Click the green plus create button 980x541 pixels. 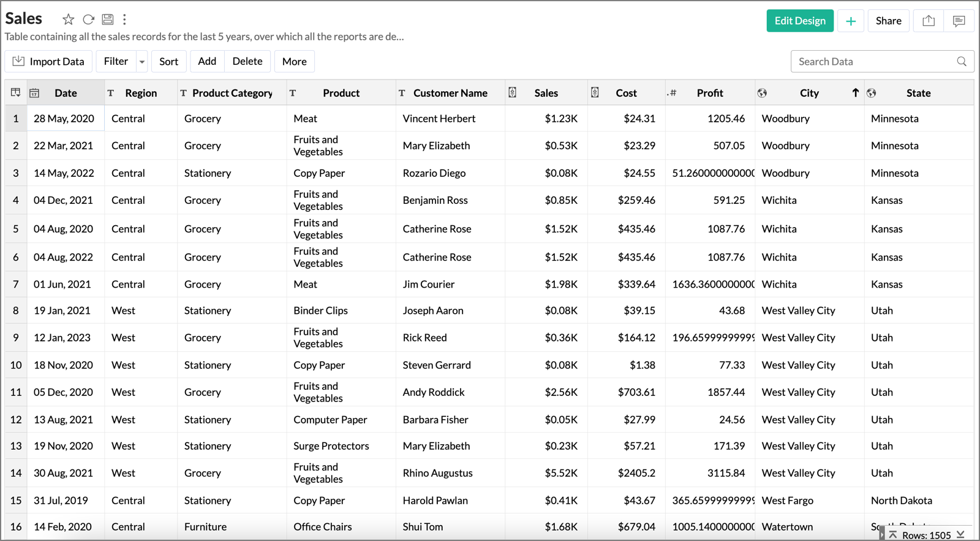point(851,21)
